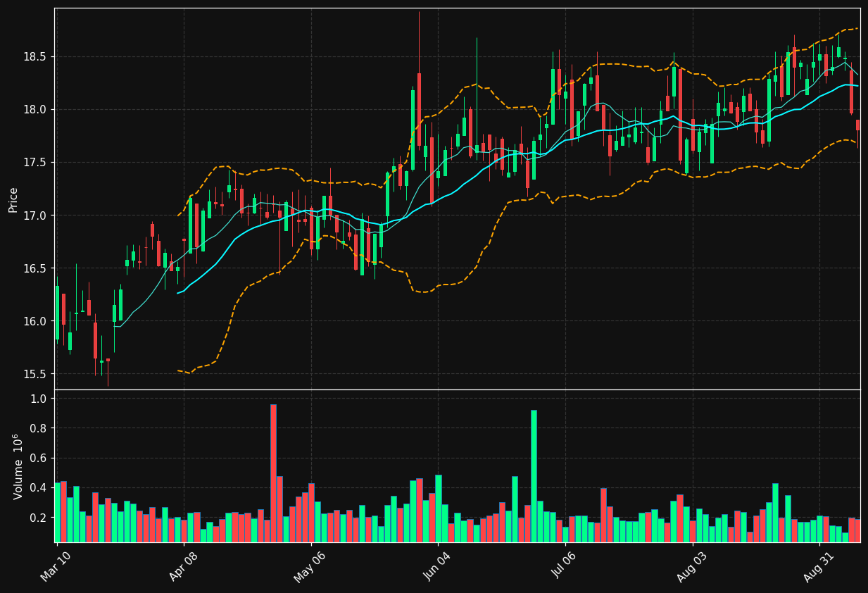Click the 18.0 price axis label
Screen dimensions: 868x593
[35, 110]
